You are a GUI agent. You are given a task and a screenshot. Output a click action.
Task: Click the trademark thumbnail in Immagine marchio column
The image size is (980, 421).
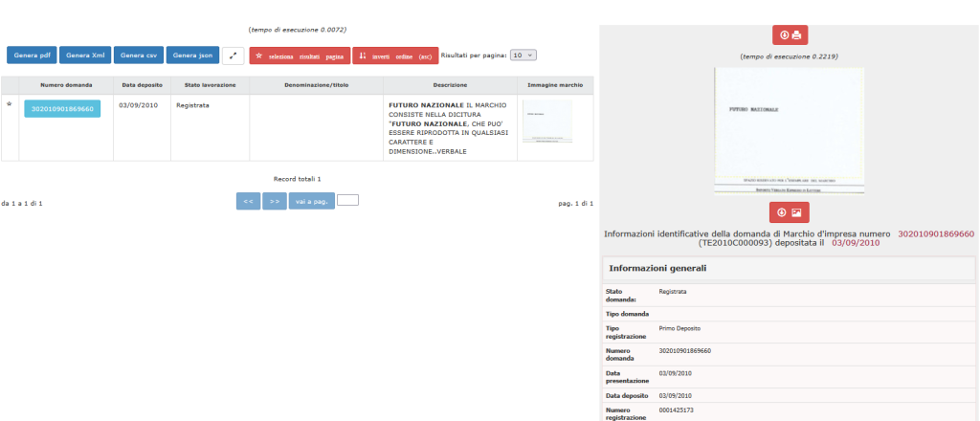547,122
